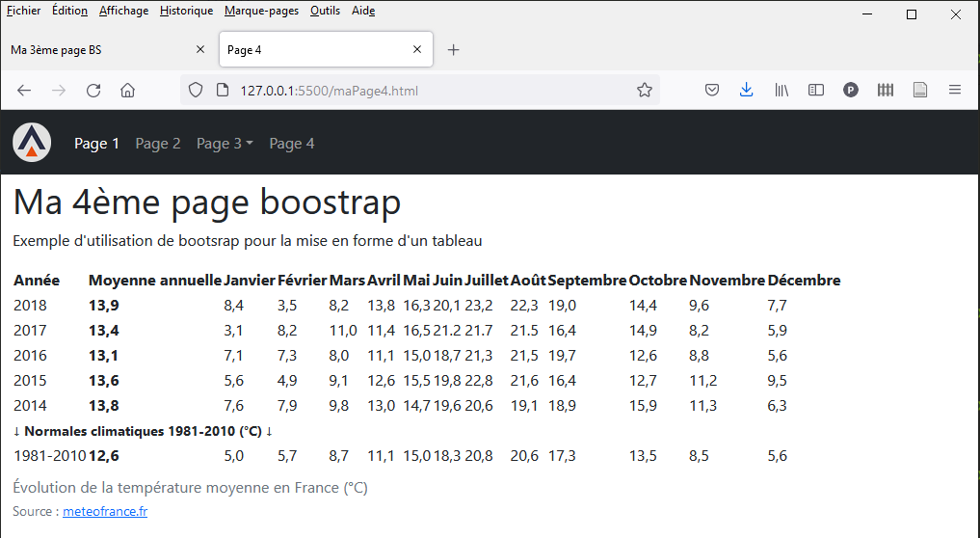980x538 pixels.
Task: Click the URL address bar field
Action: pos(424,91)
